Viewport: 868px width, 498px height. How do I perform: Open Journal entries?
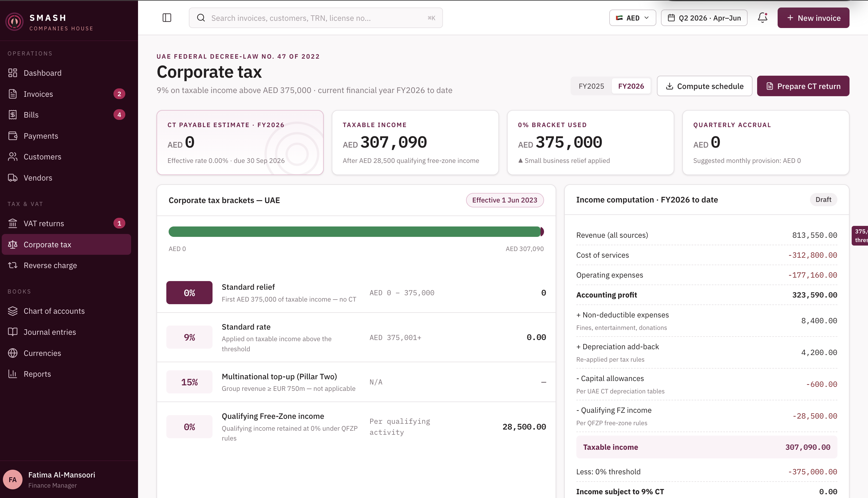tap(66, 332)
